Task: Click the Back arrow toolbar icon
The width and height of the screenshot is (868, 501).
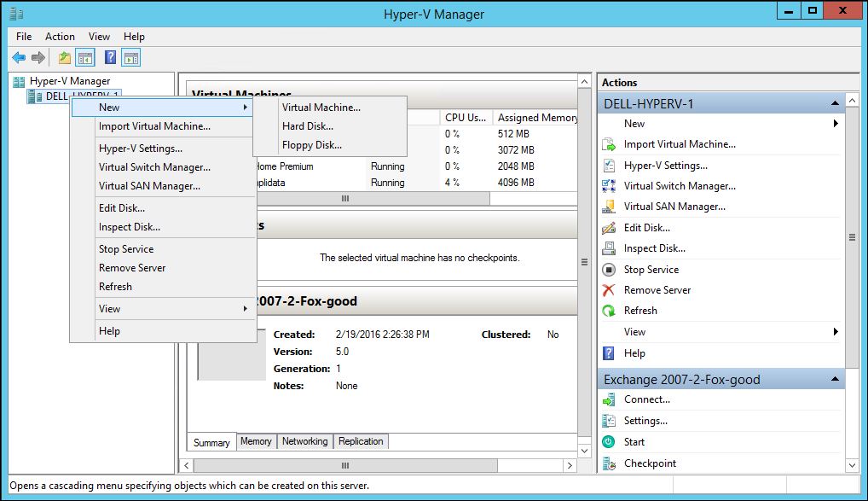Action: [19, 57]
